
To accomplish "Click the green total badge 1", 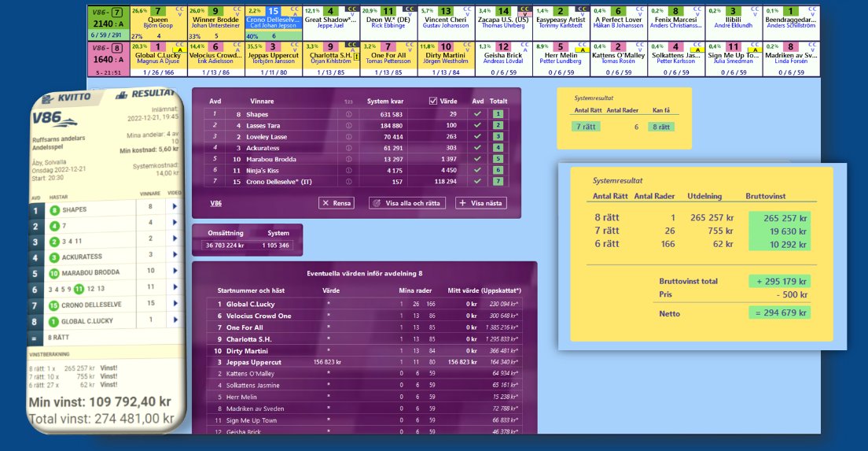I will click(498, 114).
